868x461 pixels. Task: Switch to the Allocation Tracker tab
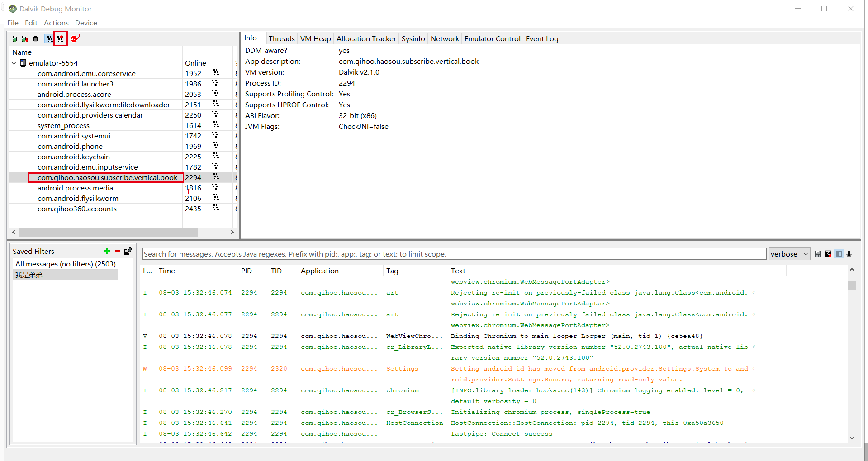(366, 39)
